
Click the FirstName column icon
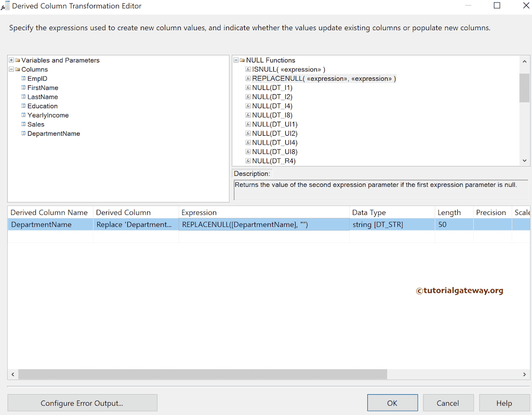click(x=22, y=88)
